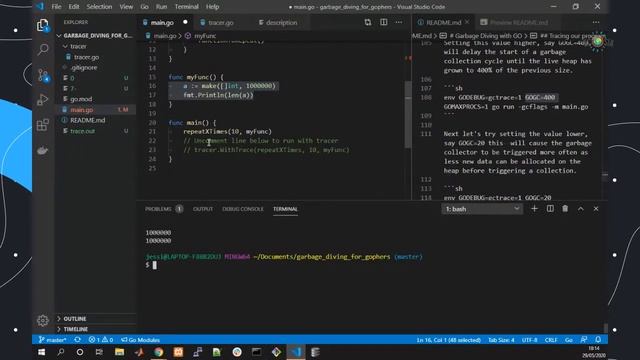The image size is (640, 360).
Task: Open More Actions for main.go editor
Action: pos(399,22)
